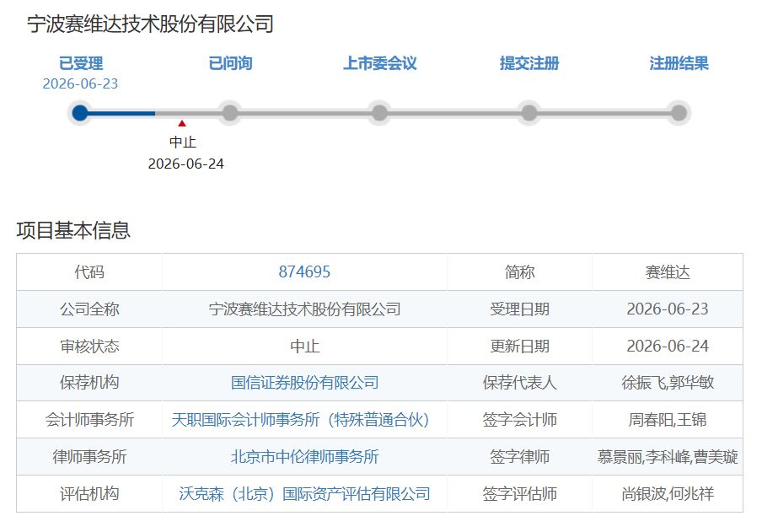
Task: Click the 代码 label cell
Action: point(89,271)
